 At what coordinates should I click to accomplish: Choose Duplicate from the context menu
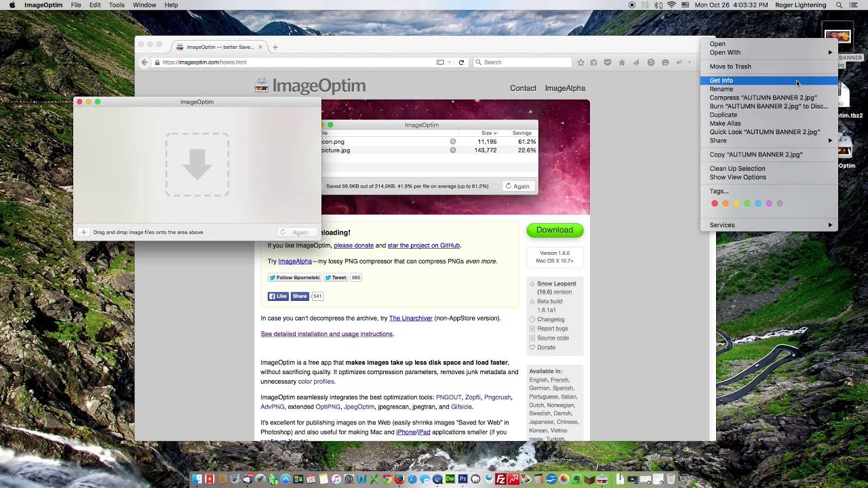(x=769, y=115)
